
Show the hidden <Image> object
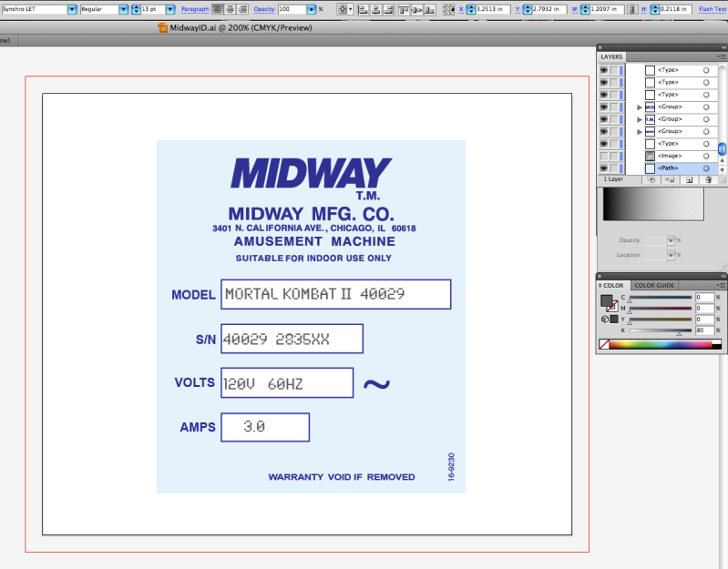(x=603, y=157)
